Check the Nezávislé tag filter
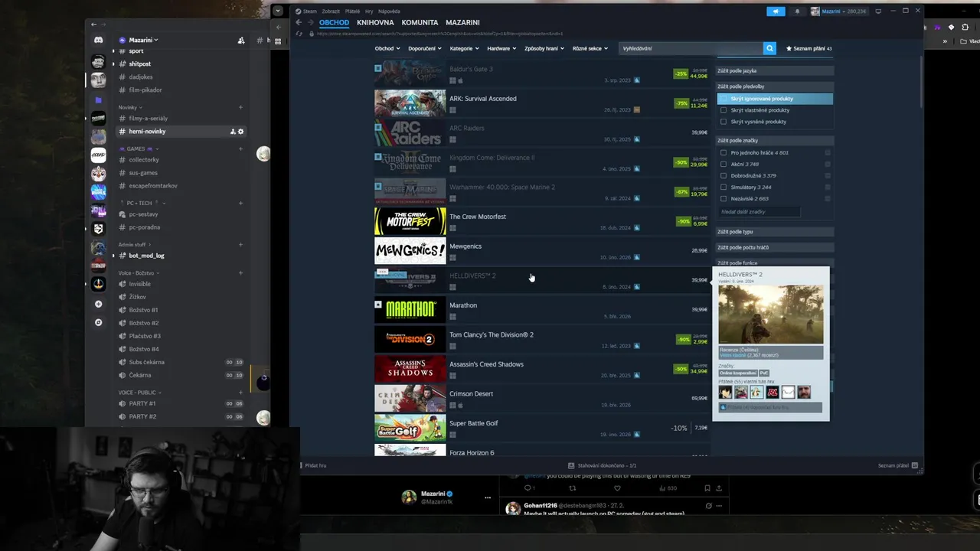 pyautogui.click(x=724, y=198)
